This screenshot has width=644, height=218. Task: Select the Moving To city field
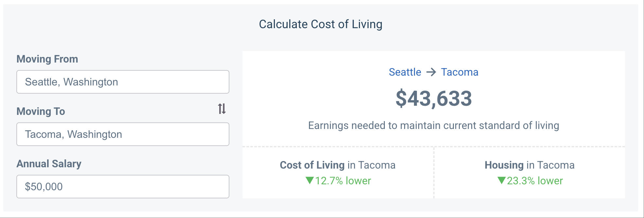(123, 134)
